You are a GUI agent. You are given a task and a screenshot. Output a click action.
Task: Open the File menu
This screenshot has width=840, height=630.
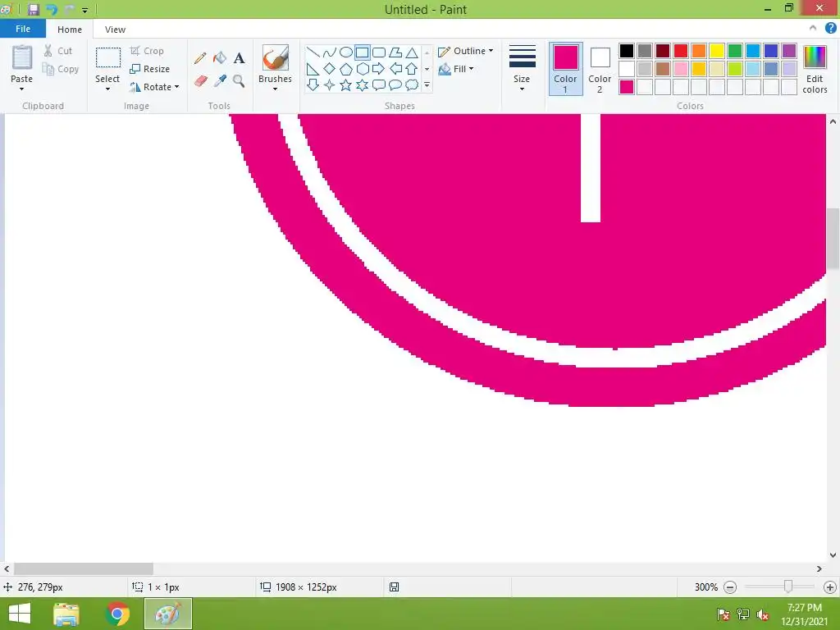pos(23,29)
